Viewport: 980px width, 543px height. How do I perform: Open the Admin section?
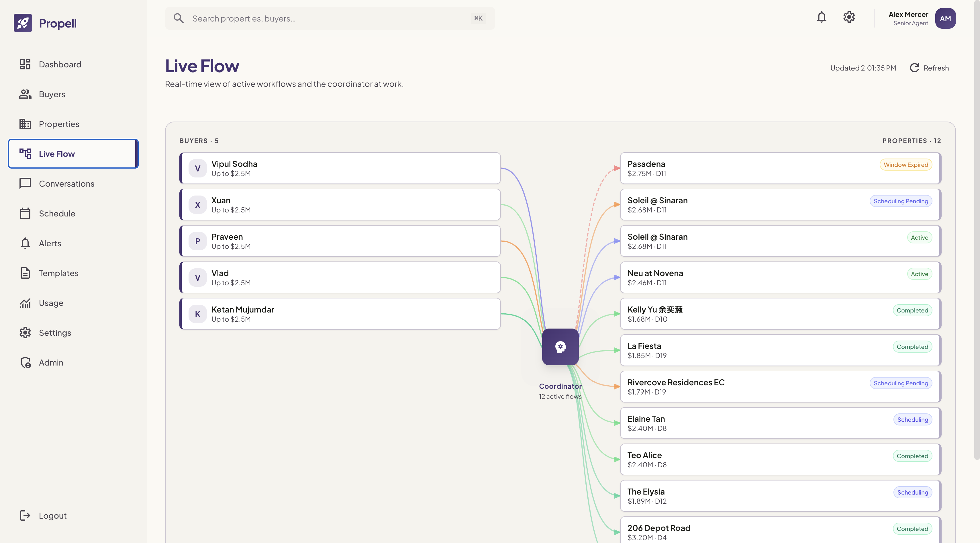click(73, 362)
